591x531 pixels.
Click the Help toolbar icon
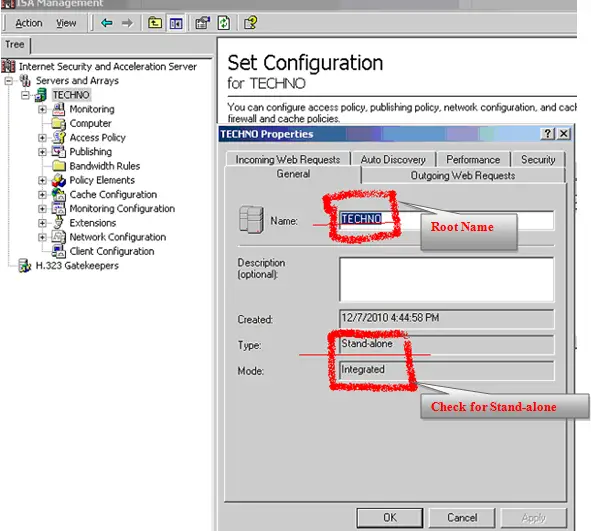(251, 23)
